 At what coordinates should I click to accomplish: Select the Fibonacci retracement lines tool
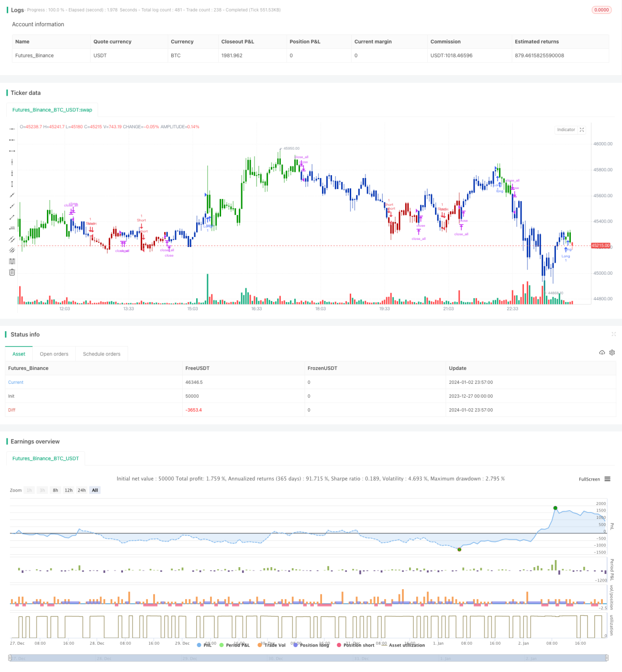click(x=12, y=261)
